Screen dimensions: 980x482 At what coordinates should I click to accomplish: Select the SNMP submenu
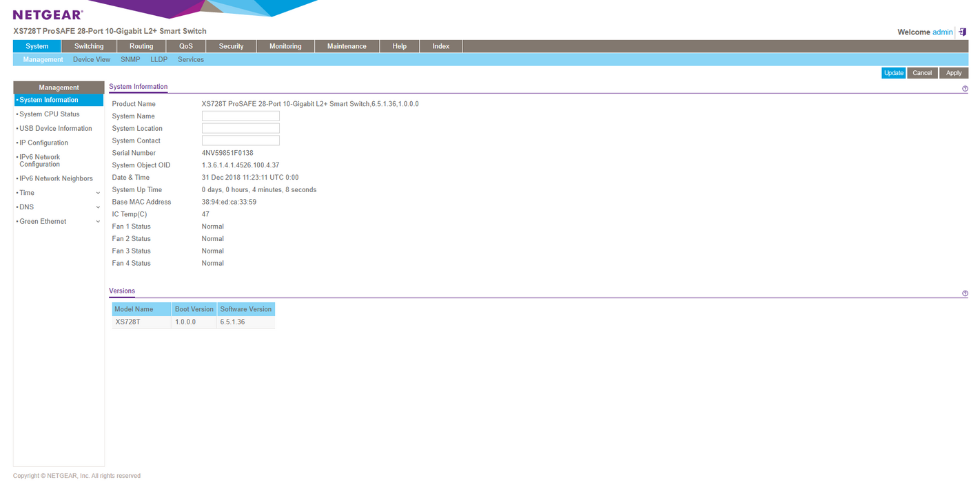point(130,60)
